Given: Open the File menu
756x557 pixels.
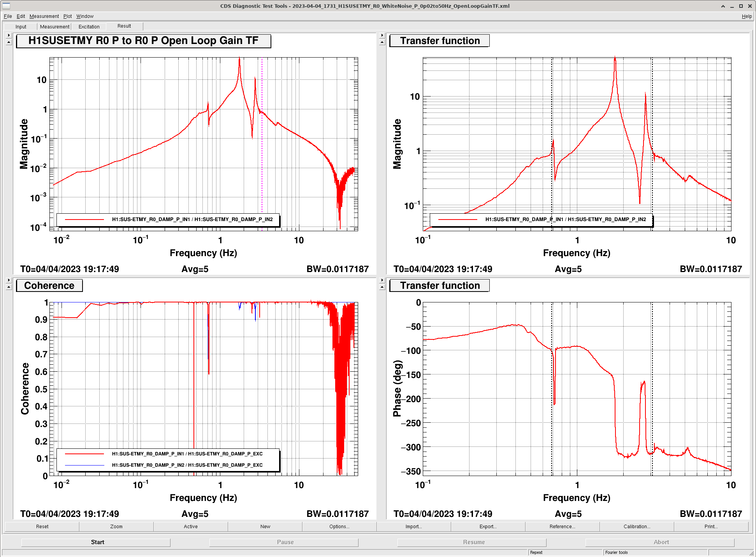Looking at the screenshot, I should [8, 16].
